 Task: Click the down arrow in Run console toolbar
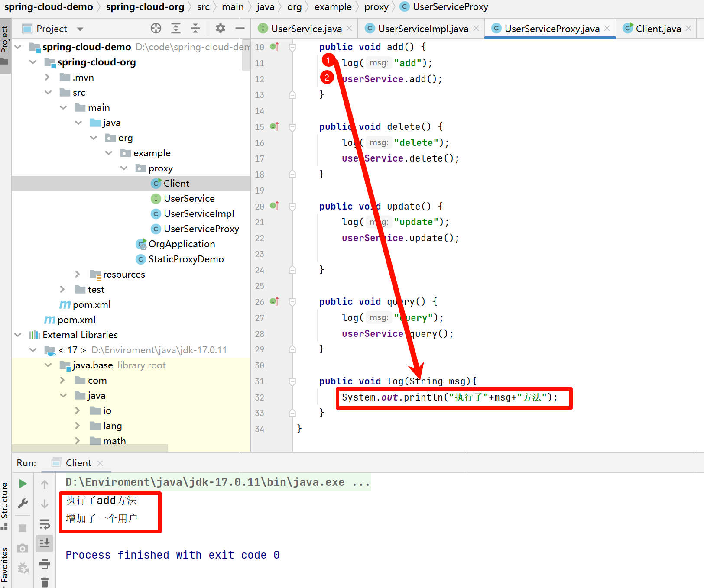point(45,504)
